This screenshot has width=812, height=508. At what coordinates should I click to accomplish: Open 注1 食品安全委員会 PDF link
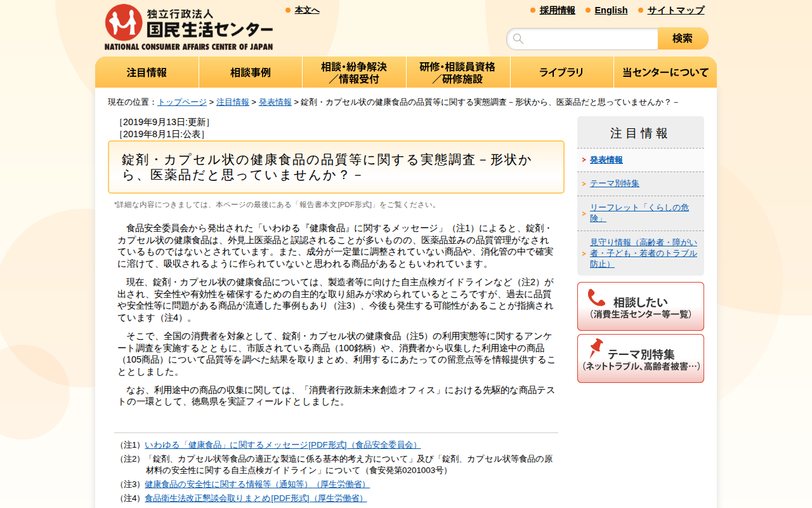tap(282, 445)
